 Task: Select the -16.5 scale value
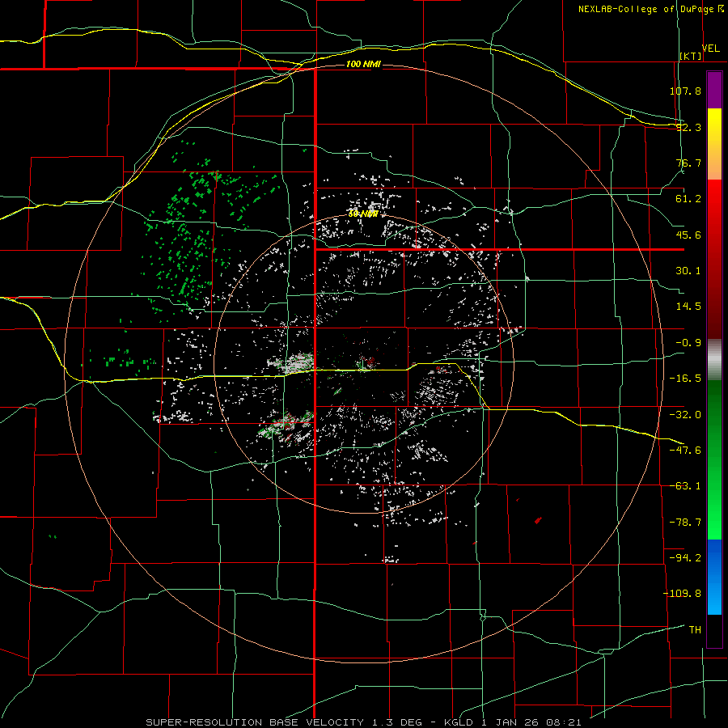tap(685, 379)
